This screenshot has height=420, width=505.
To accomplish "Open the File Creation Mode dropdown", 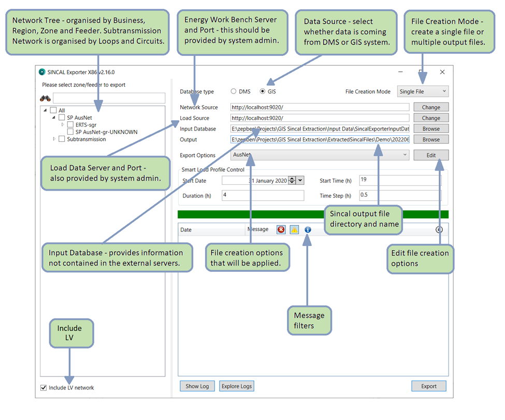I will click(x=423, y=92).
